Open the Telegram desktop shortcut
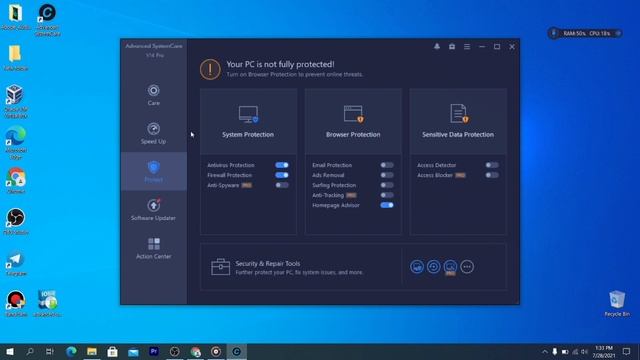Viewport: 640px width, 360px height. click(16, 263)
